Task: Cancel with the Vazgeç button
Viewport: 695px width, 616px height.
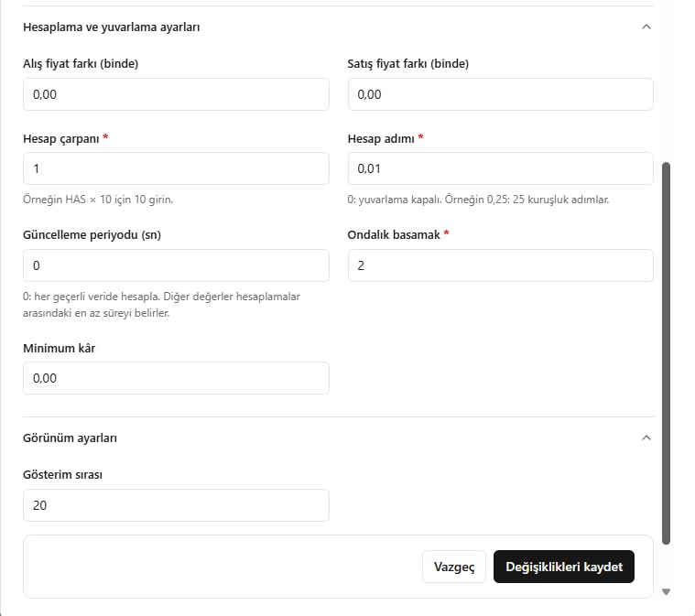Action: [x=454, y=567]
